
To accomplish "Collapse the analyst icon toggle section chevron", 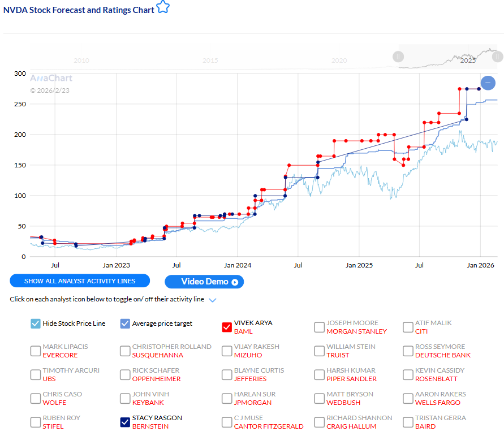I will (x=212, y=301).
